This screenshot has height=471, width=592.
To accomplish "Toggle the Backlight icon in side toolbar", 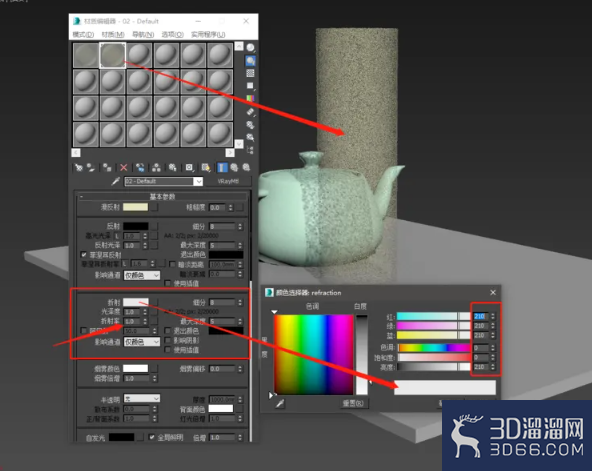I will [250, 60].
